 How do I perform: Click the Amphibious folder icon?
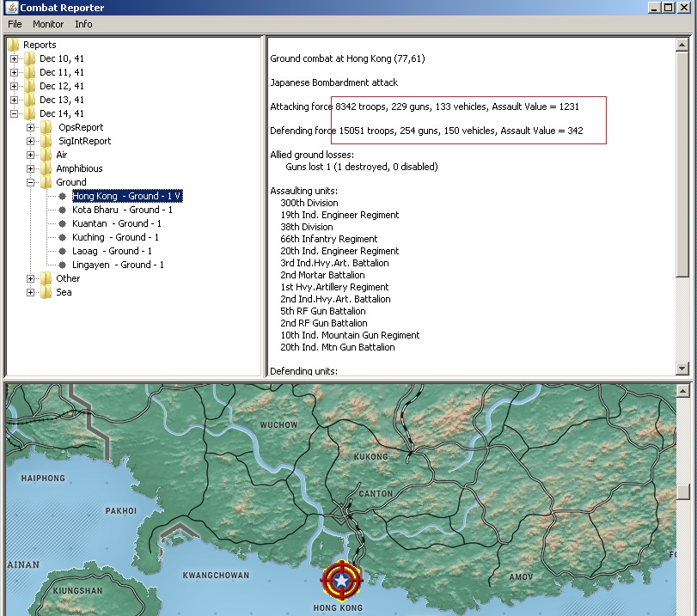click(46, 168)
